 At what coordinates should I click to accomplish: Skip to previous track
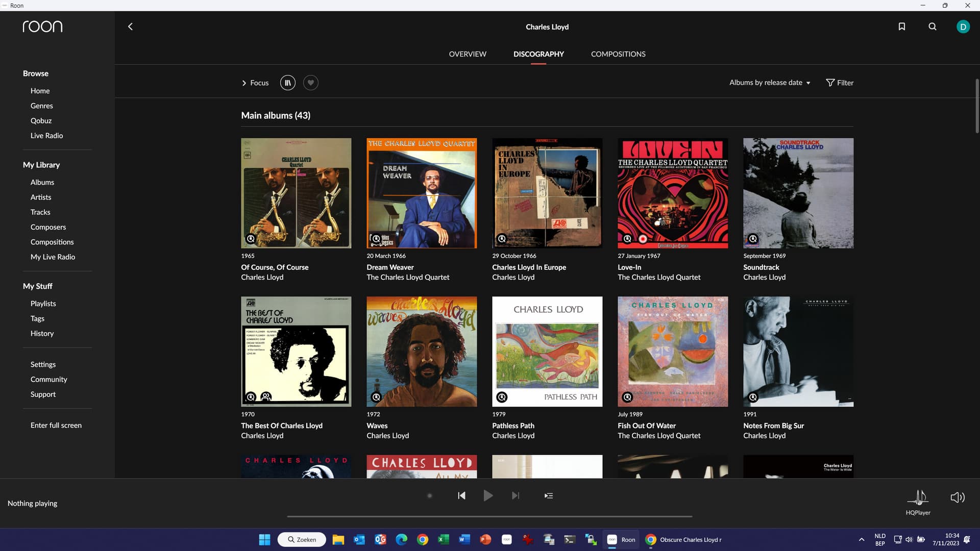pyautogui.click(x=461, y=495)
